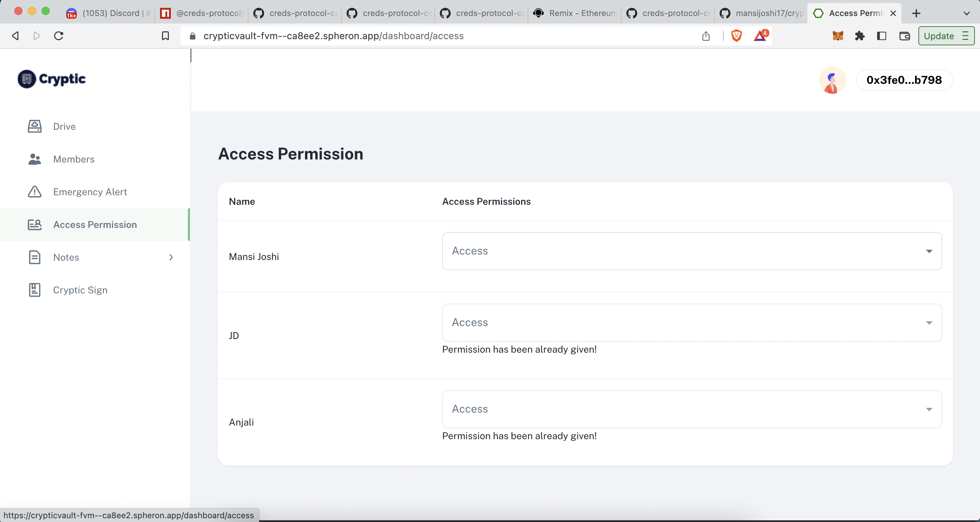The width and height of the screenshot is (980, 522).
Task: Open the Brave wallet icon
Action: coord(904,36)
